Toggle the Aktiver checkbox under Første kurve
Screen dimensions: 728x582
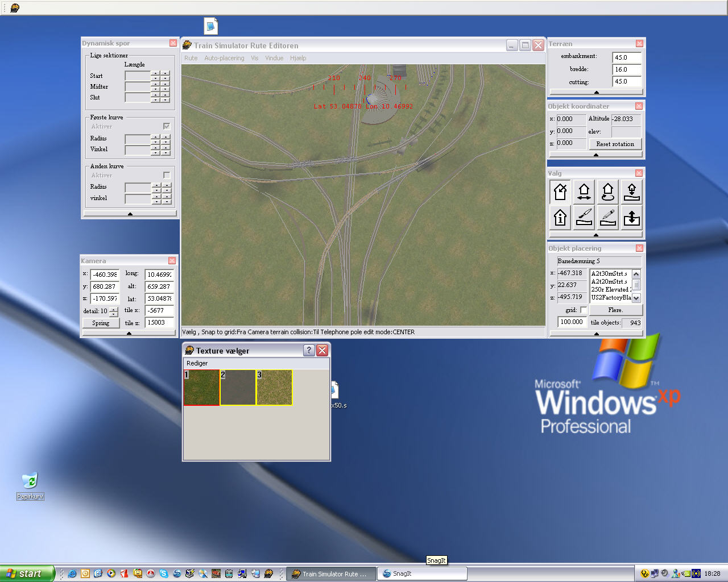point(167,126)
